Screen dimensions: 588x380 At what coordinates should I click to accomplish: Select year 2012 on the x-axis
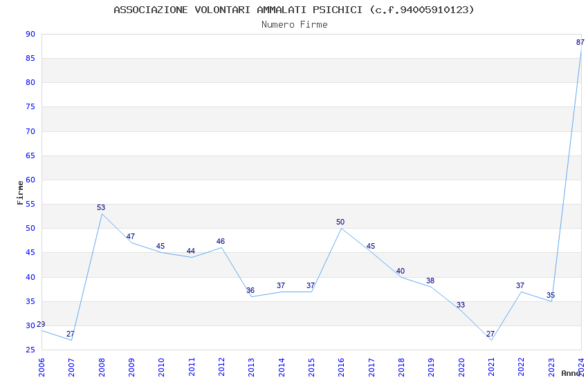tap(221, 368)
